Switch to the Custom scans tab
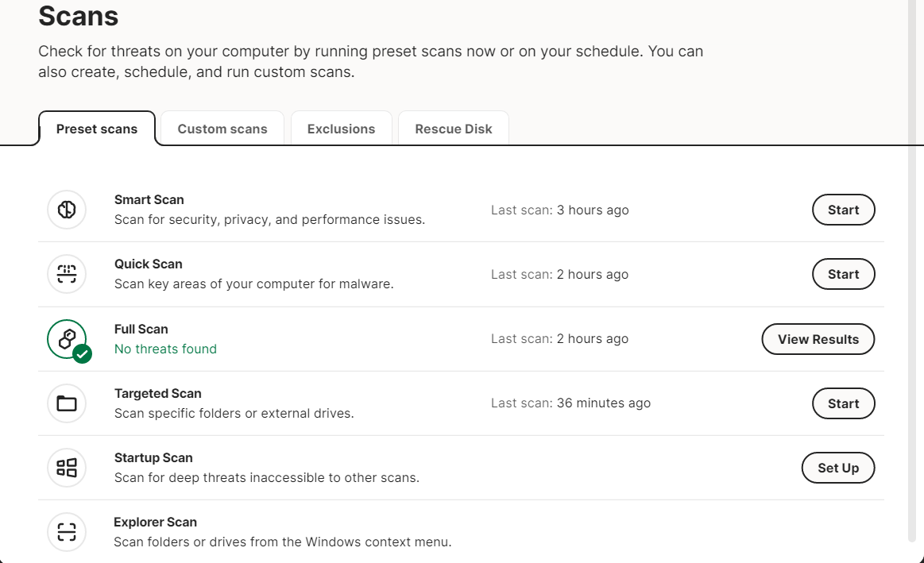This screenshot has width=924, height=563. [x=222, y=129]
